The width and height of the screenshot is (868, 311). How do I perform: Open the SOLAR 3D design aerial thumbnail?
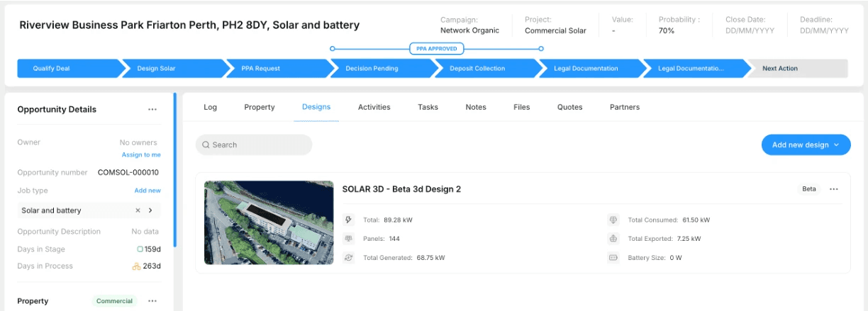269,222
